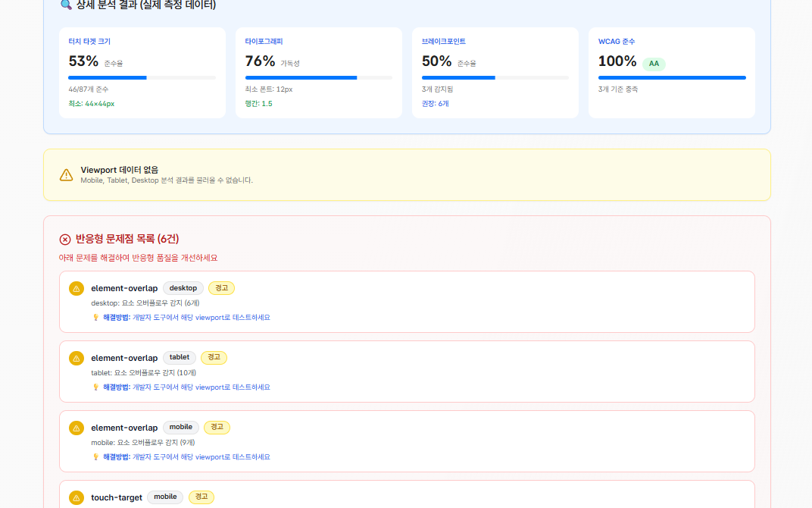Click the warning triangle in Viewport 데이터 없음 banner
This screenshot has width=812, height=508.
click(67, 174)
